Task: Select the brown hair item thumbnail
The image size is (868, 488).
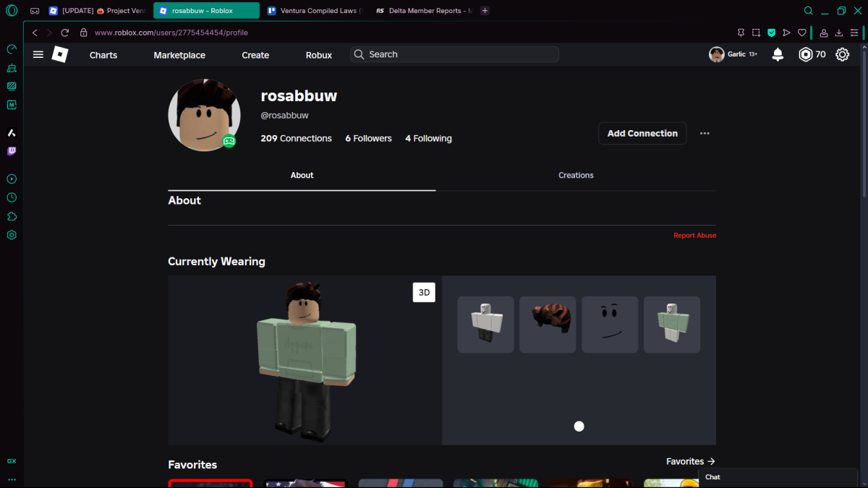Action: pos(548,325)
